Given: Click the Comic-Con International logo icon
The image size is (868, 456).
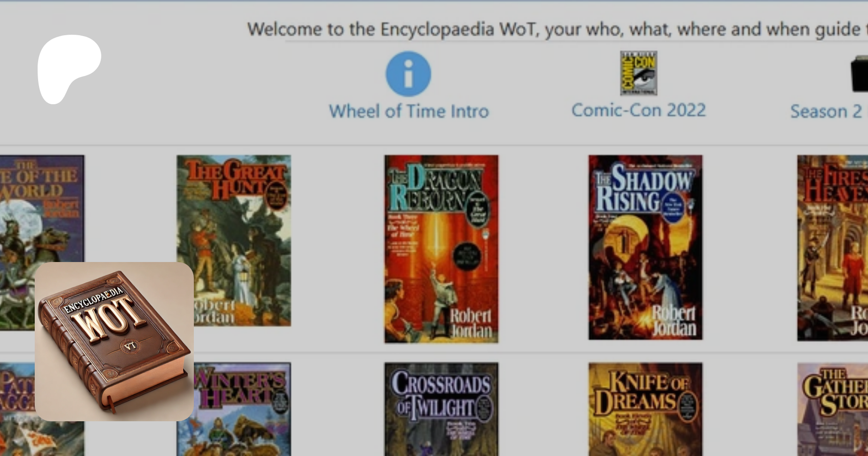Looking at the screenshot, I should click(x=638, y=73).
